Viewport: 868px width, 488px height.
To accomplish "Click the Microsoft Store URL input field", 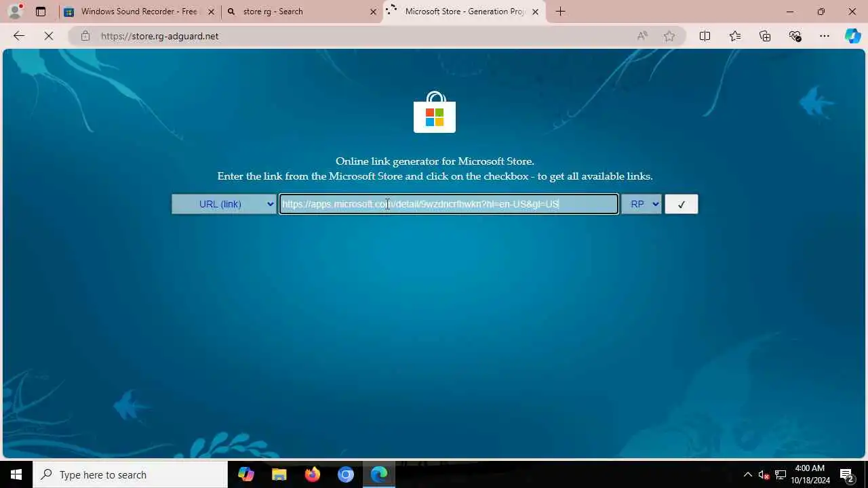I will (x=449, y=204).
